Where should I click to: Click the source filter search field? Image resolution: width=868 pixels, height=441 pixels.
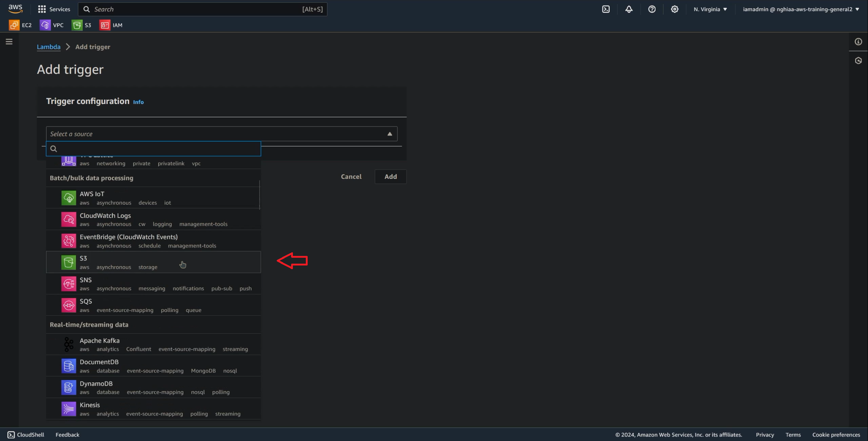point(153,149)
